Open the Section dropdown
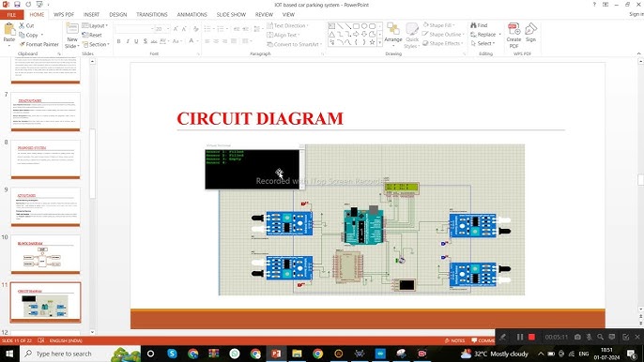644x362 pixels. 96,44
